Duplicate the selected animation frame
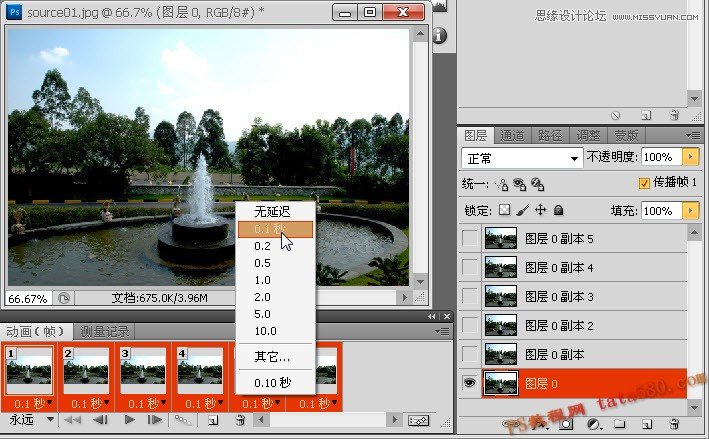Viewport: 709px width, 439px height. [214, 421]
